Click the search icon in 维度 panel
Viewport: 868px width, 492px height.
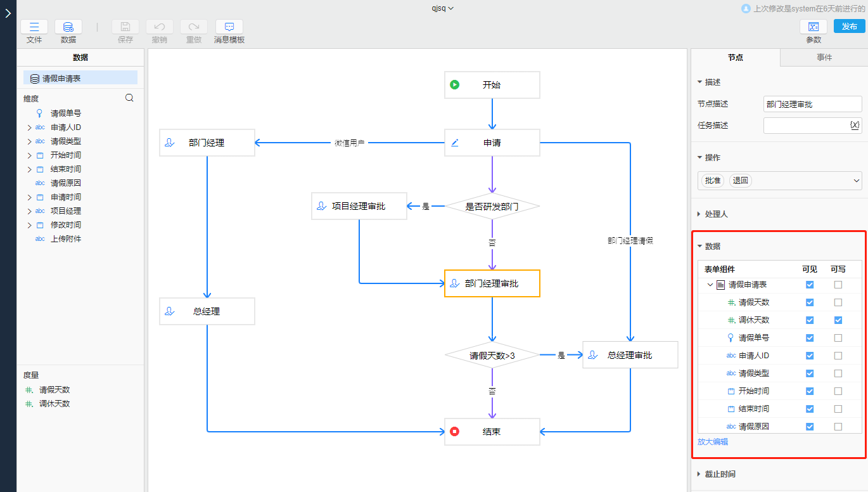[130, 98]
